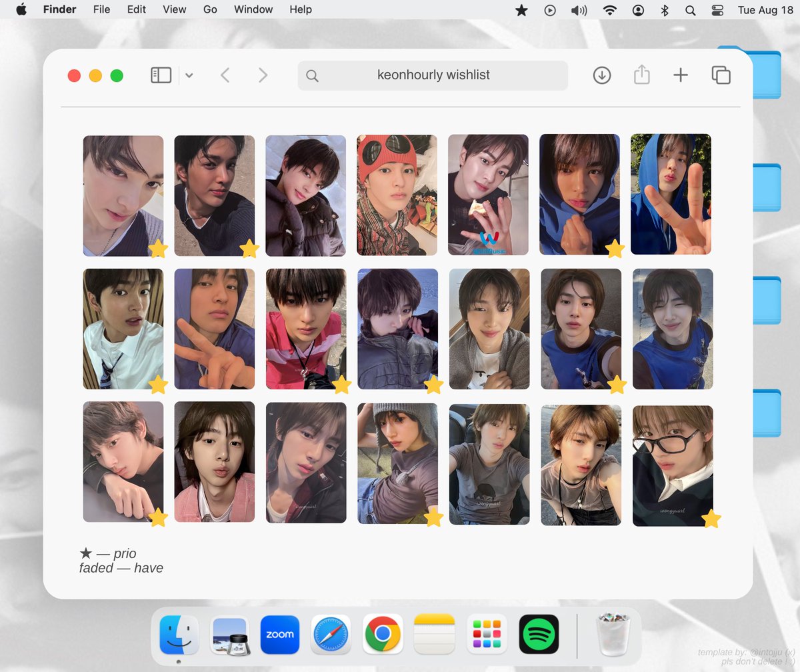This screenshot has height=672, width=800.
Task: Select the pink striped shirt photocard
Action: click(x=306, y=329)
